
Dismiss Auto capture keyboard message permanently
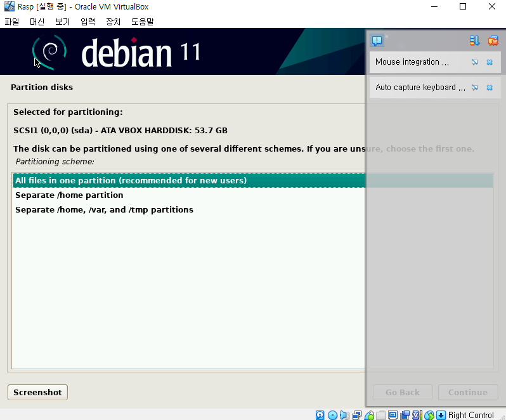pos(475,88)
